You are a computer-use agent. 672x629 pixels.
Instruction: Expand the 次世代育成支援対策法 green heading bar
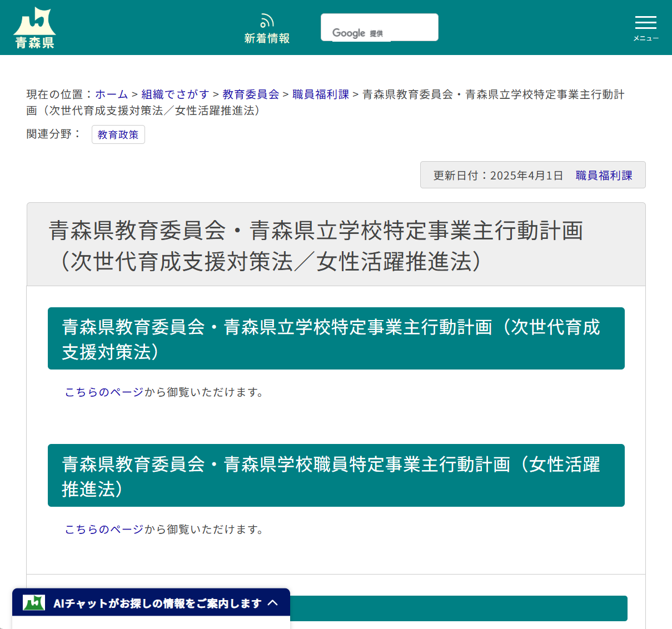[336, 338]
